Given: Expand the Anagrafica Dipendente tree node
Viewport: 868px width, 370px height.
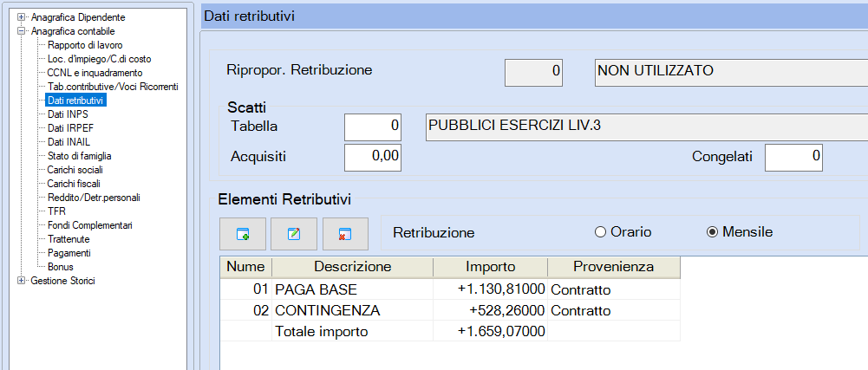Looking at the screenshot, I should coord(22,17).
